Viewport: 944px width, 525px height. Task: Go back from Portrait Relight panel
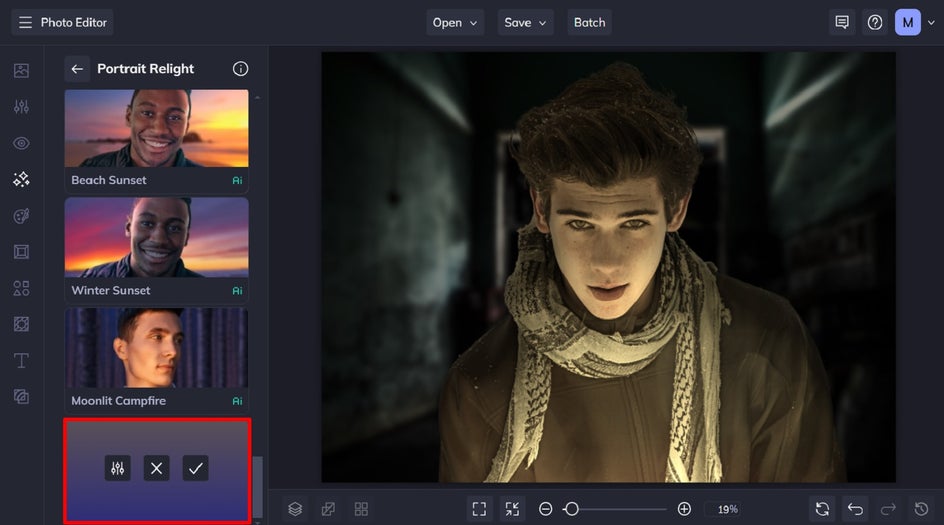click(77, 69)
